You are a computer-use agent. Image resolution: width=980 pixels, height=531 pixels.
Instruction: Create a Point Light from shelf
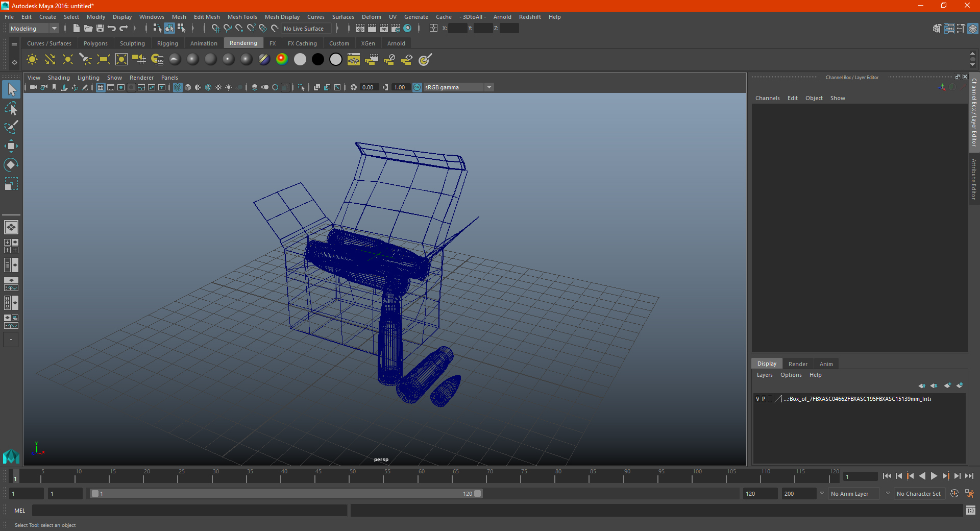coord(68,60)
